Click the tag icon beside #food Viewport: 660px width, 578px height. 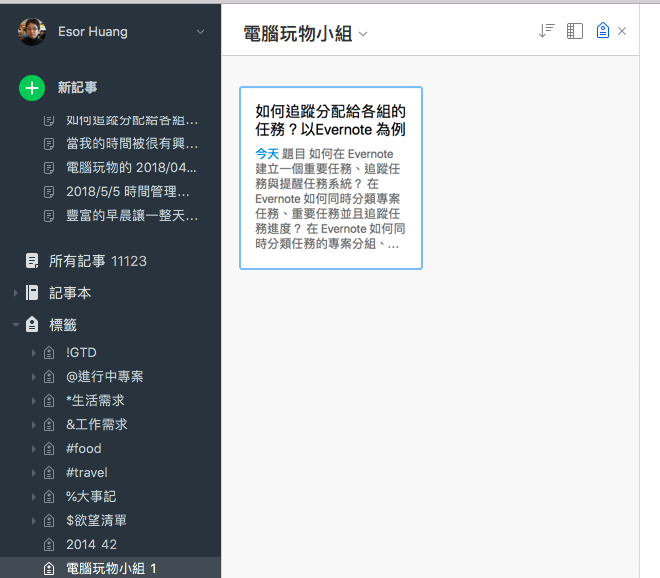pos(49,449)
